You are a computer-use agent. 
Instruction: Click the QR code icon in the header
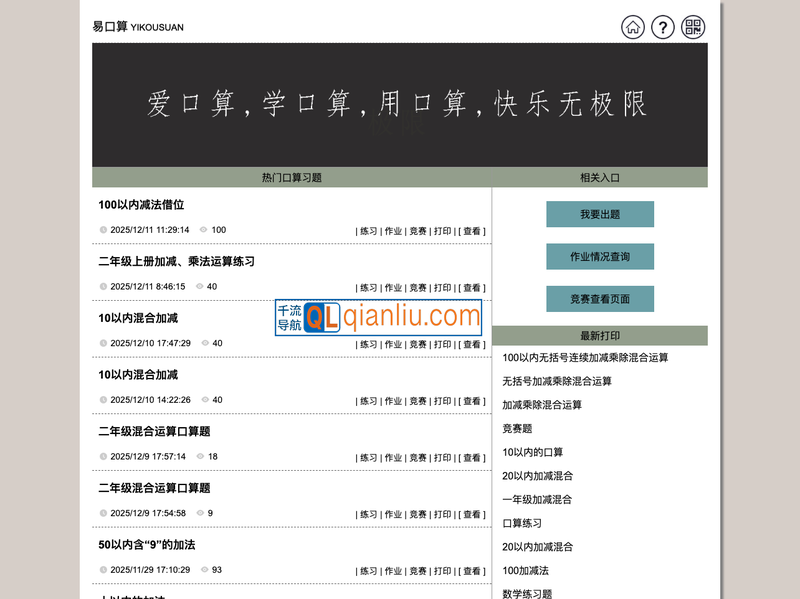click(x=692, y=29)
